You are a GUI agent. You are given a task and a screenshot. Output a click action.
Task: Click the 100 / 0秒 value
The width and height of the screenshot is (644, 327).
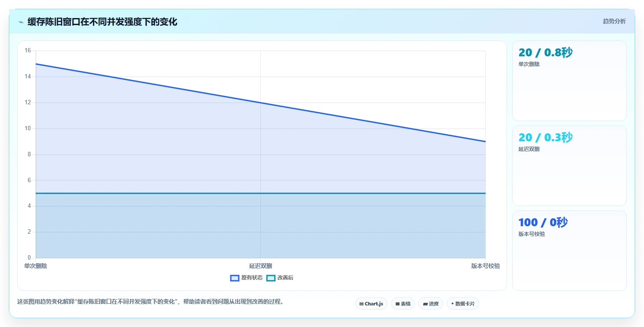pyautogui.click(x=543, y=222)
